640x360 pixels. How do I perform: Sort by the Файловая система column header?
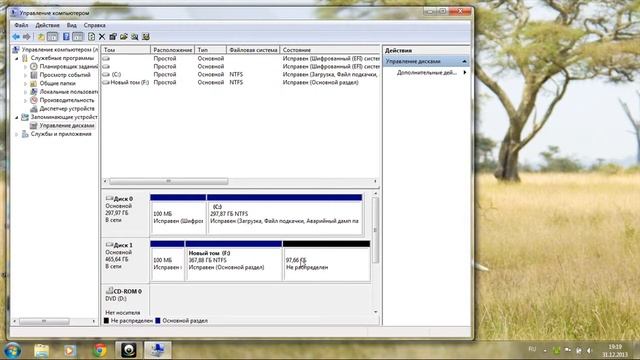click(253, 50)
